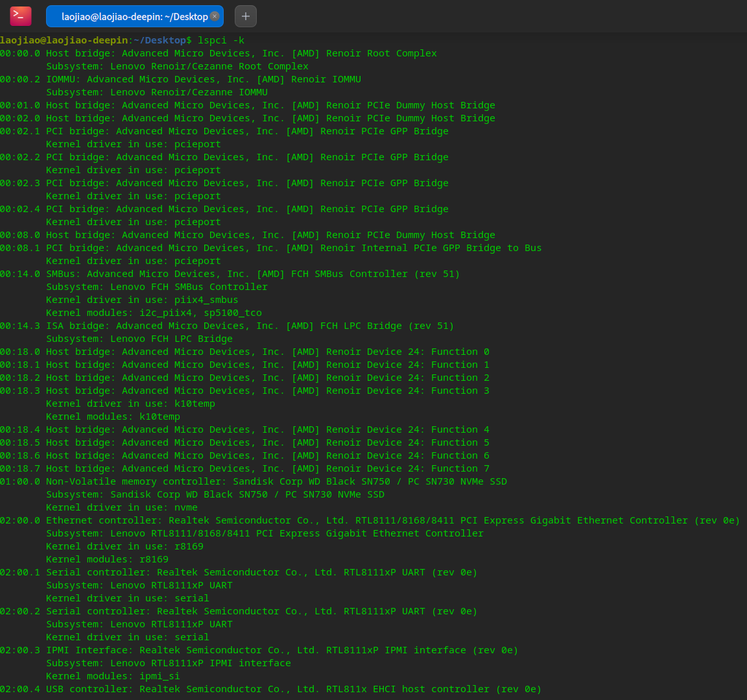Screen dimensions: 747x700
Task: Click the line '00:00.0 Host bridge' Renoir Root Complex
Action: coord(218,53)
